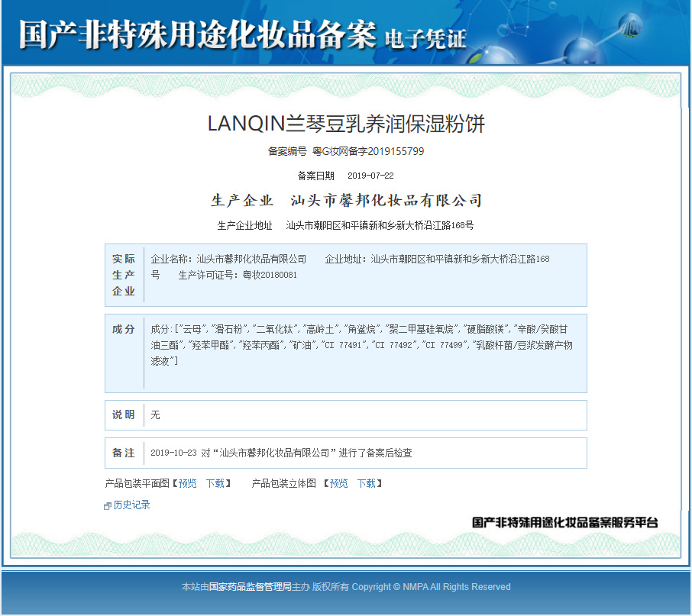Viewport: 692px width, 616px height.
Task: Click the ingredients list text
Action: pyautogui.click(x=361, y=345)
